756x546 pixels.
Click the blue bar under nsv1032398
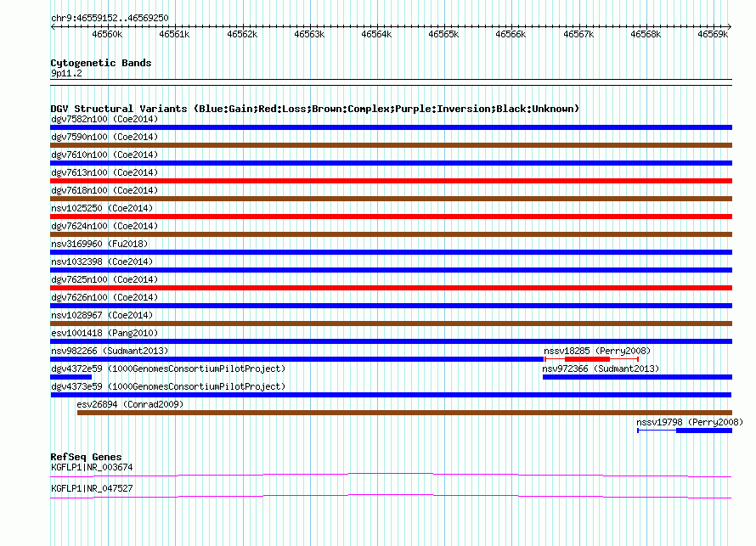point(391,270)
